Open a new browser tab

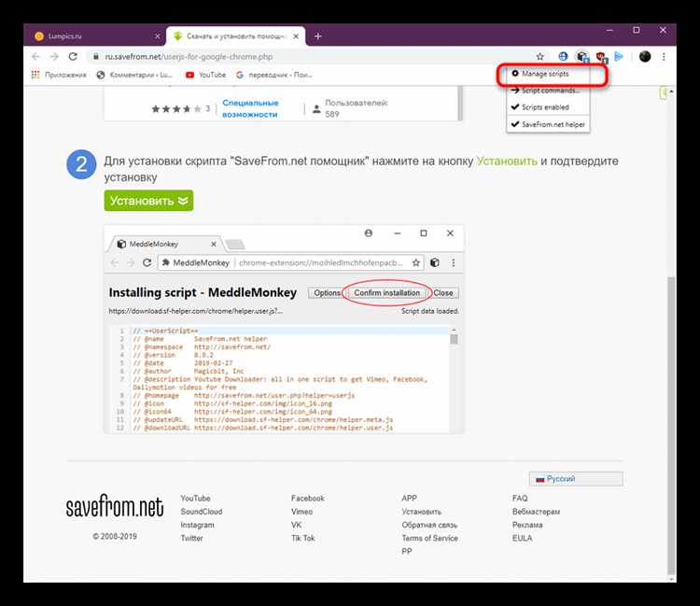click(318, 36)
